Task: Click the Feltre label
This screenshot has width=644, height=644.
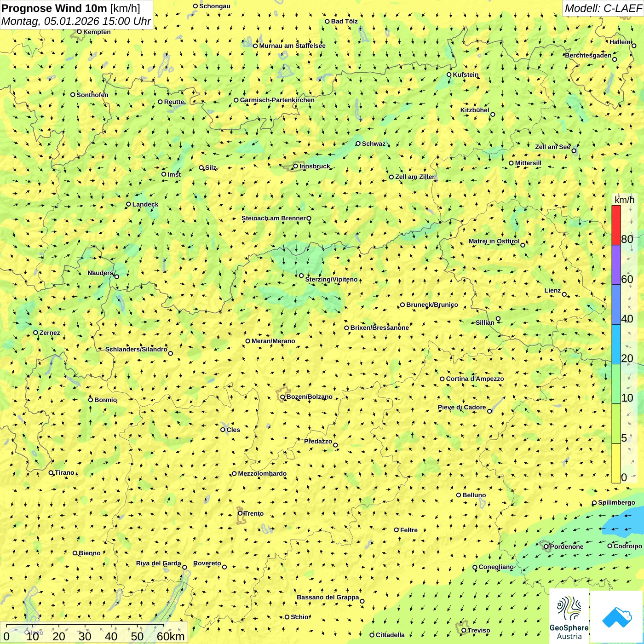Action: [x=408, y=530]
